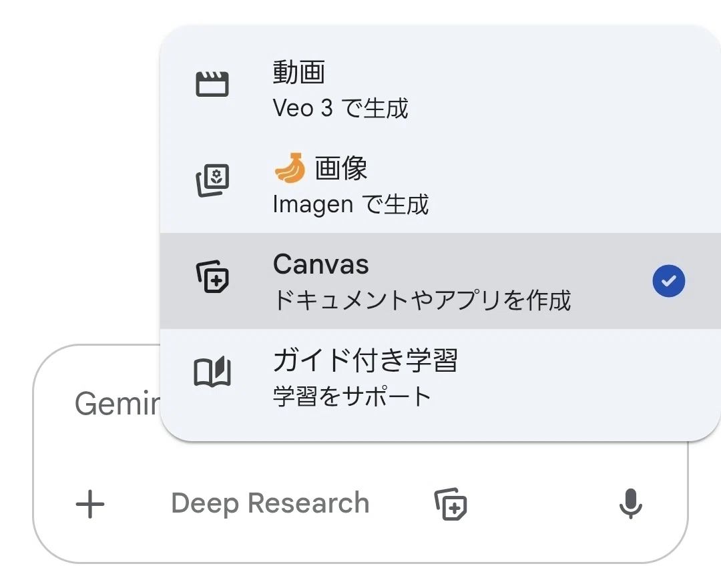Click the microphone voice input icon
The height and width of the screenshot is (588, 721).
[x=630, y=504]
